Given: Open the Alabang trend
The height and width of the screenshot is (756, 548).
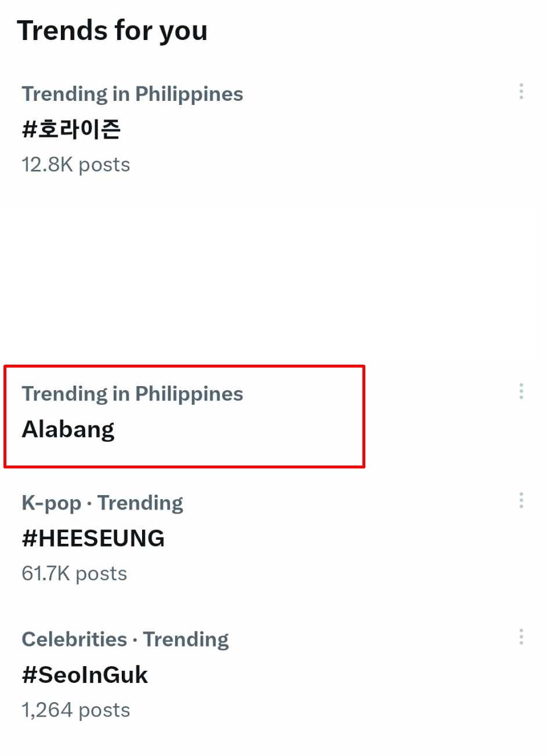Looking at the screenshot, I should click(x=68, y=429).
